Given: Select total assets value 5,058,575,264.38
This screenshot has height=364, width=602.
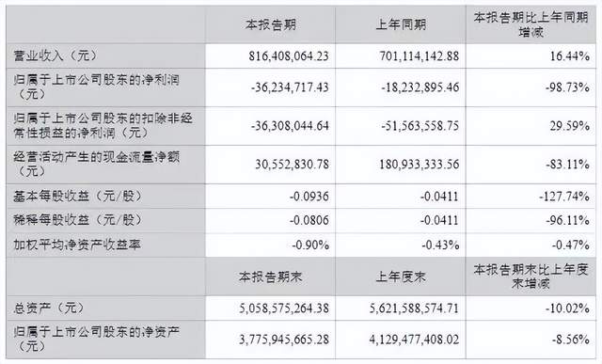Looking at the screenshot, I should 284,309.
